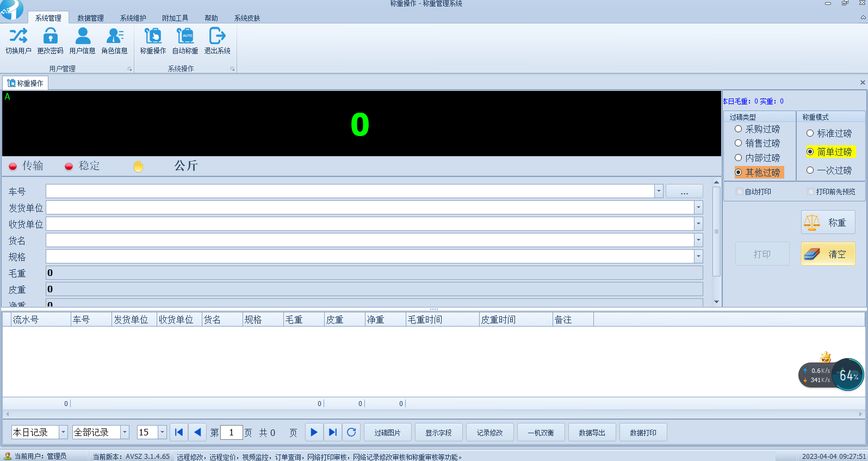This screenshot has width=868, height=461.
Task: Select the 采购过磅 radio option
Action: click(x=739, y=129)
